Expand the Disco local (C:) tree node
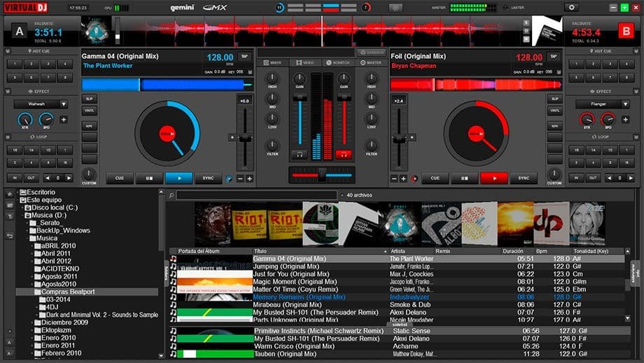 point(23,207)
